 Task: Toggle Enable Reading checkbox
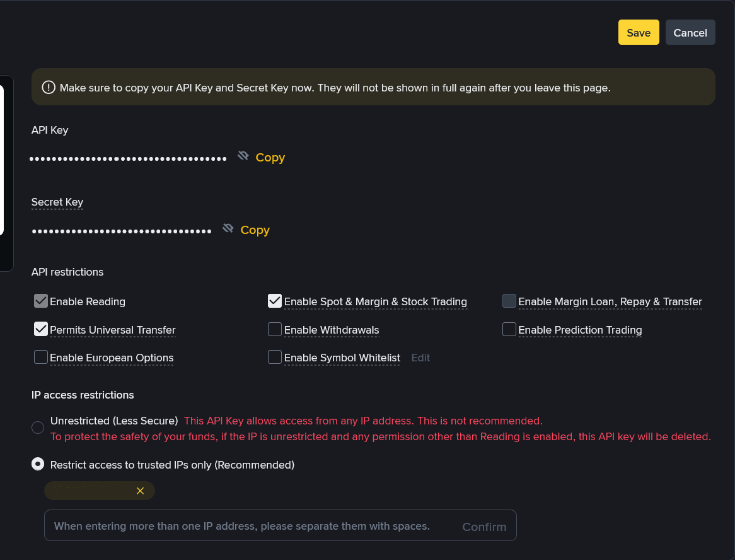point(41,301)
